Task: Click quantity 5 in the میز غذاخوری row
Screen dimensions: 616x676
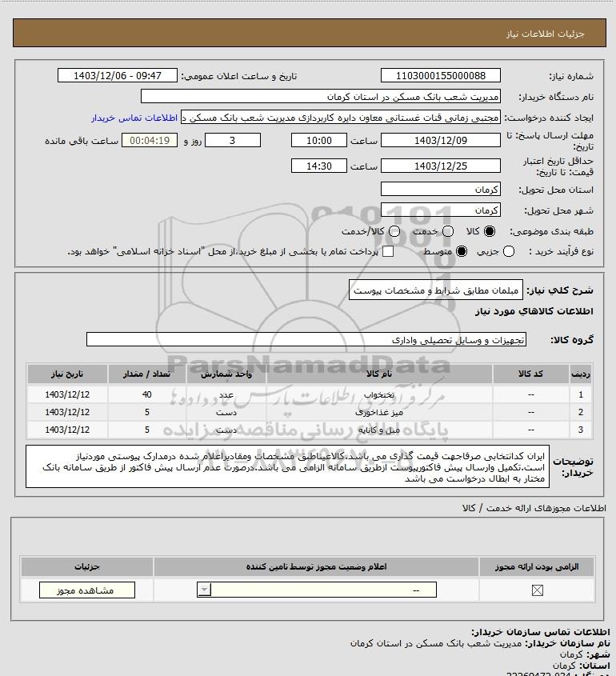Action: click(146, 412)
